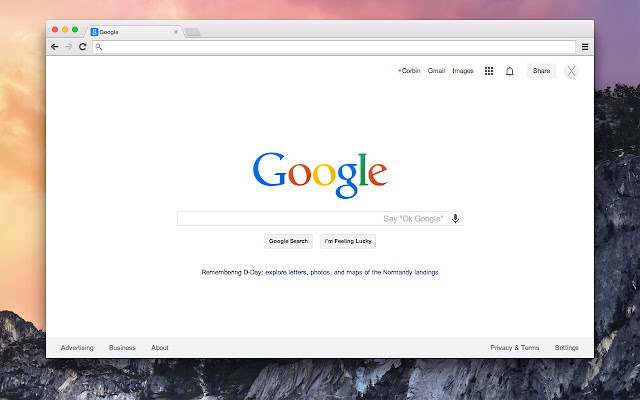This screenshot has width=640, height=400.
Task: Start voice search with microphone icon
Action: coord(455,219)
